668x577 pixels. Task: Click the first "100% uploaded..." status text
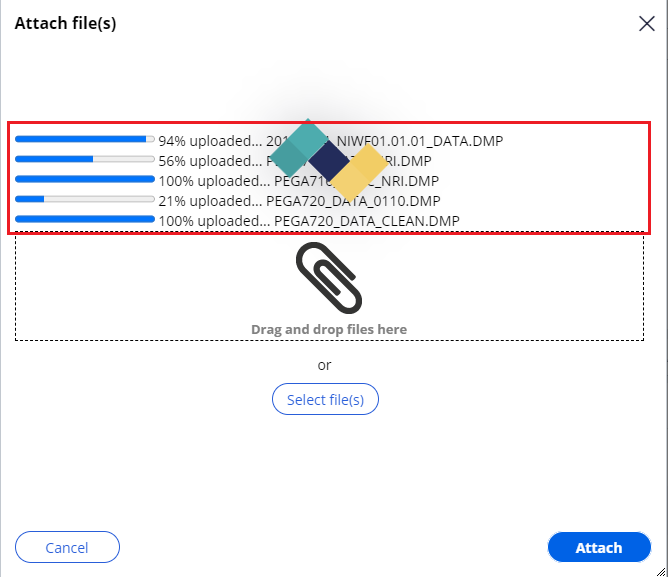(x=214, y=181)
